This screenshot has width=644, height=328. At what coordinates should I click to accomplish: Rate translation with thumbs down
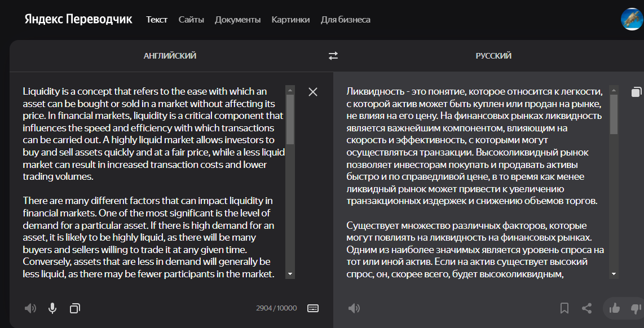pos(636,308)
